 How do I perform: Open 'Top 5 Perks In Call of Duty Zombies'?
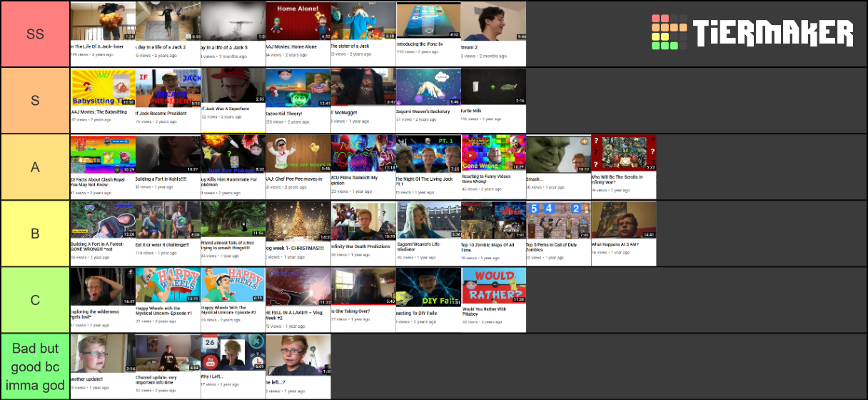[558, 233]
